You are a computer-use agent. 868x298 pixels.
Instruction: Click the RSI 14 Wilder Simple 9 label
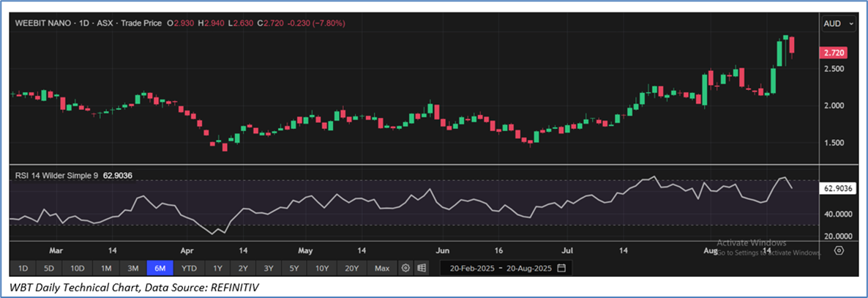[x=57, y=176]
